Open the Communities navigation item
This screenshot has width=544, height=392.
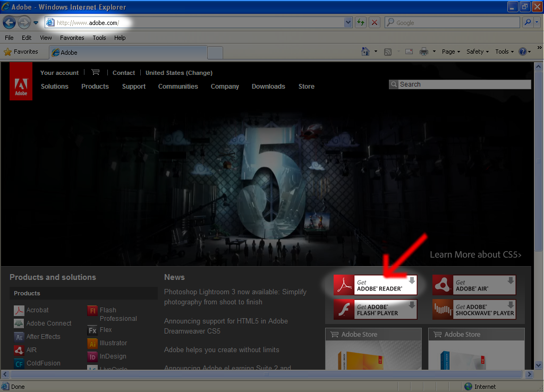[178, 87]
